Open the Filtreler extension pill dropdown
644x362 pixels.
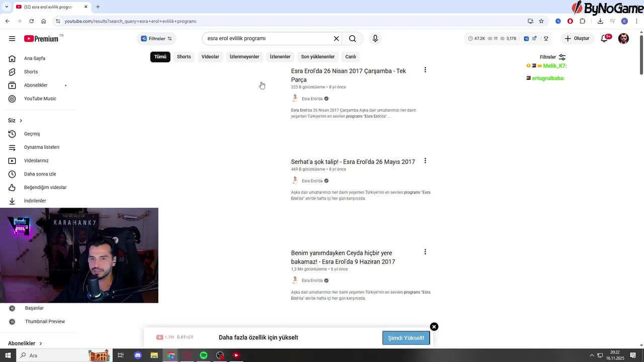point(156,39)
